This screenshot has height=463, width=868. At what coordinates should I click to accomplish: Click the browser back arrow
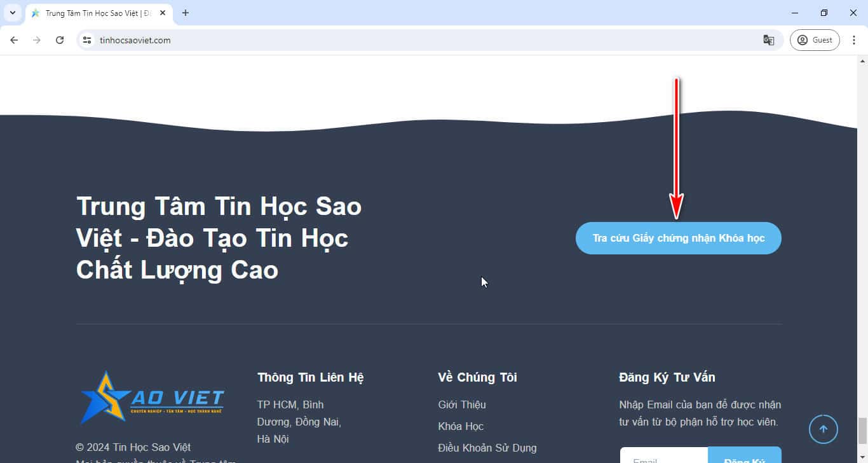(x=14, y=40)
